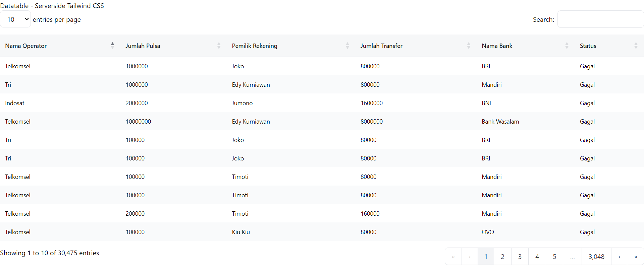The width and height of the screenshot is (644, 276).
Task: Go to first page double chevron
Action: point(453,257)
